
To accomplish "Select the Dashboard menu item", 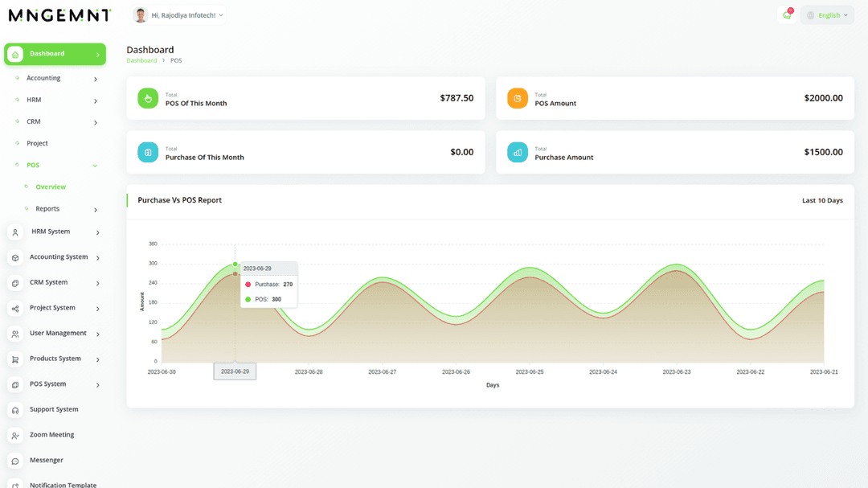I will coord(55,55).
